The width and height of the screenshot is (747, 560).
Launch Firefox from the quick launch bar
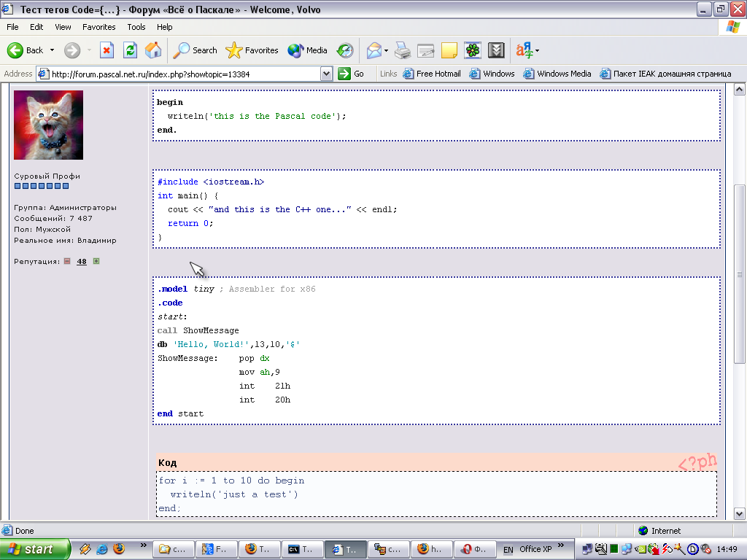[119, 549]
